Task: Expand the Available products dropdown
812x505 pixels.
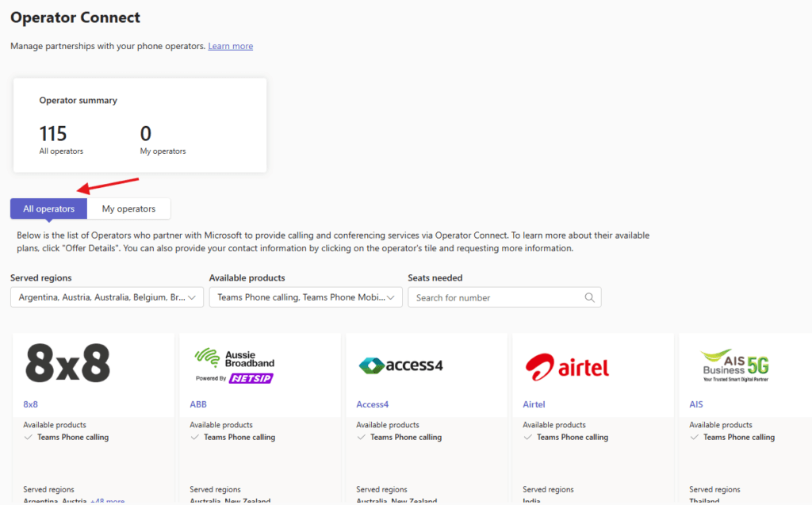Action: pyautogui.click(x=305, y=297)
